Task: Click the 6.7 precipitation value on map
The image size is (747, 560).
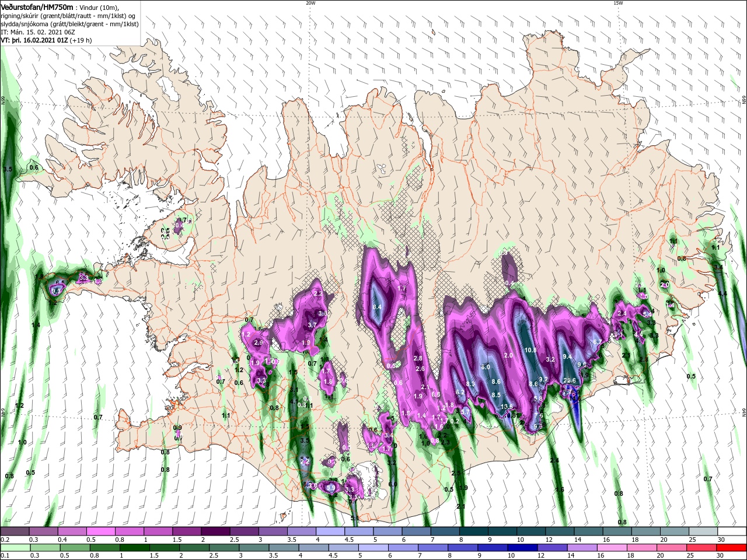Action: (598, 342)
